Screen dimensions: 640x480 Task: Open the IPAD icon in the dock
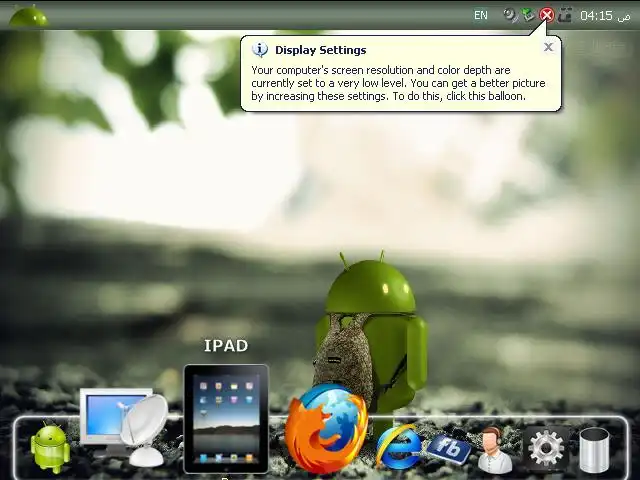point(227,419)
